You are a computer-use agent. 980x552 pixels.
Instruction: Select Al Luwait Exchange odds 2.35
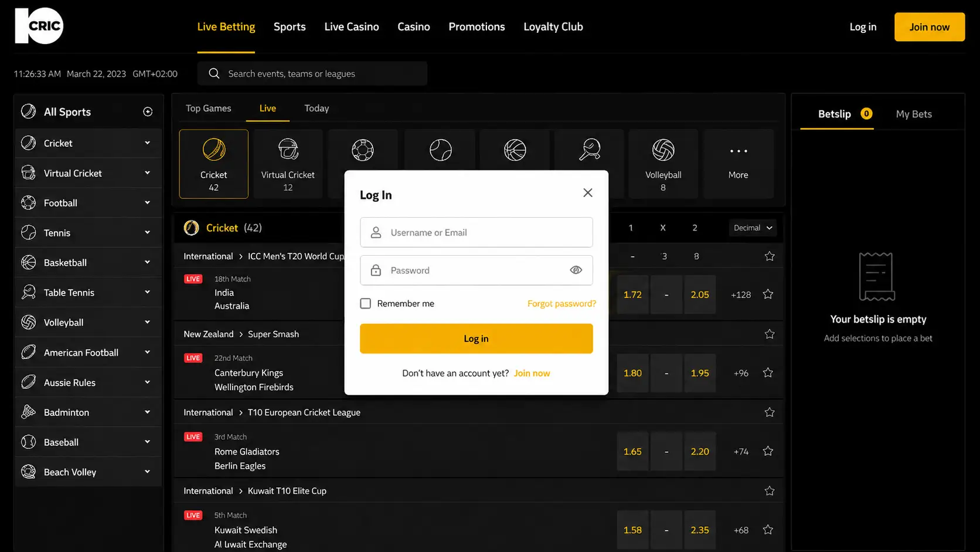[700, 530]
